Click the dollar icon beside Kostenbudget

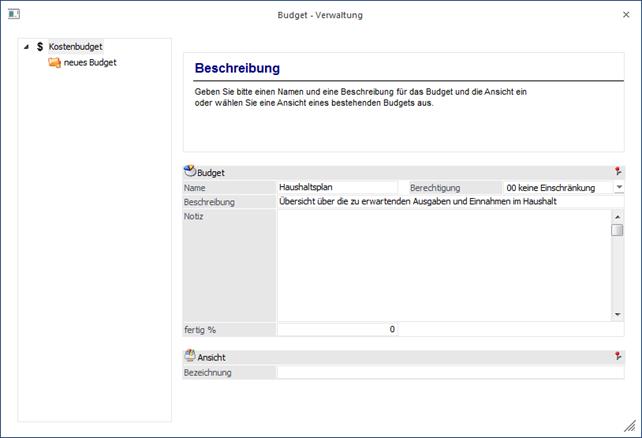[x=39, y=47]
